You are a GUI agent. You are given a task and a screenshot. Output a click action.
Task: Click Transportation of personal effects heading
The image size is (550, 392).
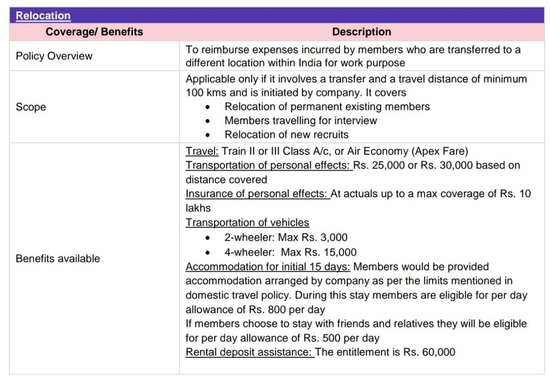(x=269, y=165)
